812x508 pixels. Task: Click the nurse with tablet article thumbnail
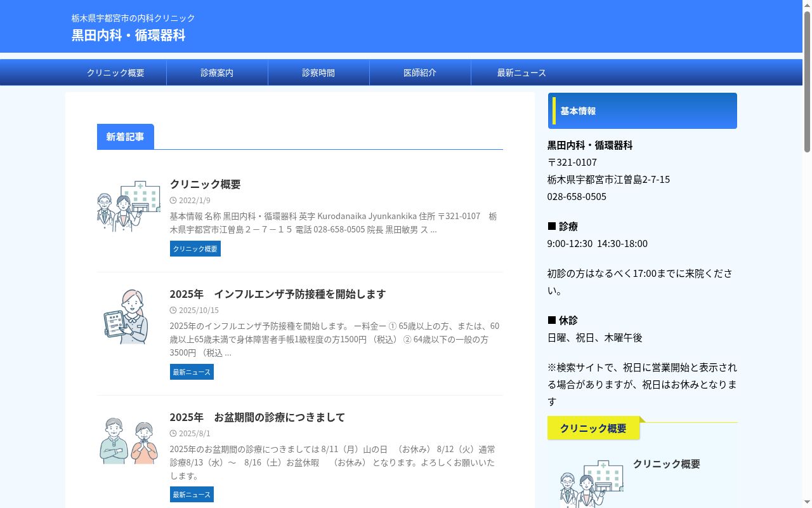(129, 316)
